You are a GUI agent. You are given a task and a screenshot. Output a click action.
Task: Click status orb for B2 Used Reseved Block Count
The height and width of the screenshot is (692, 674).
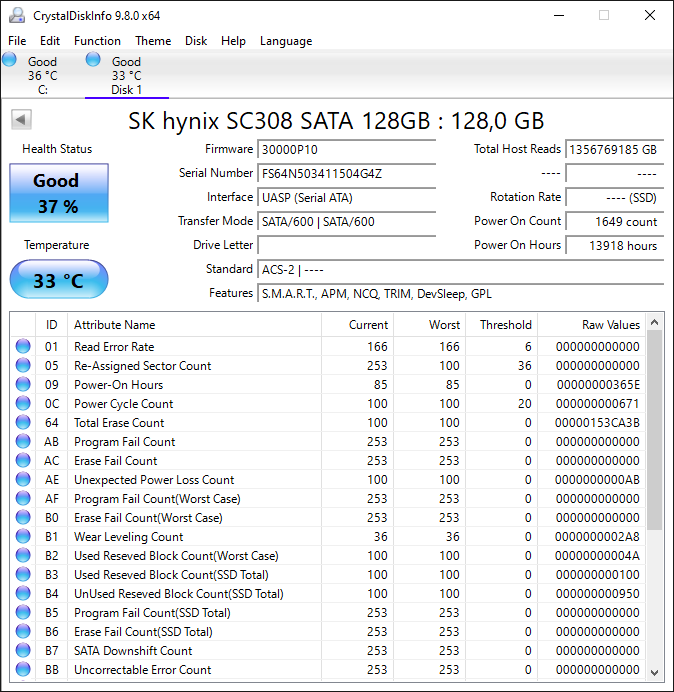click(23, 555)
